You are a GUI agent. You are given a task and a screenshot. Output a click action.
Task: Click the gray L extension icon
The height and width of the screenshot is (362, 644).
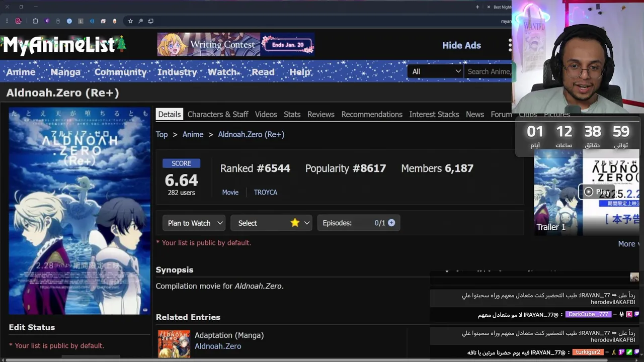[80, 21]
